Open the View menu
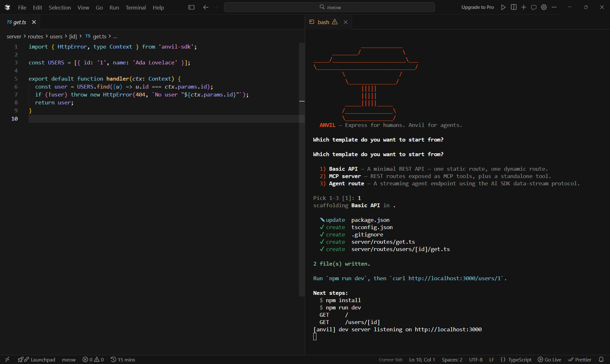610x364 pixels. pyautogui.click(x=83, y=7)
